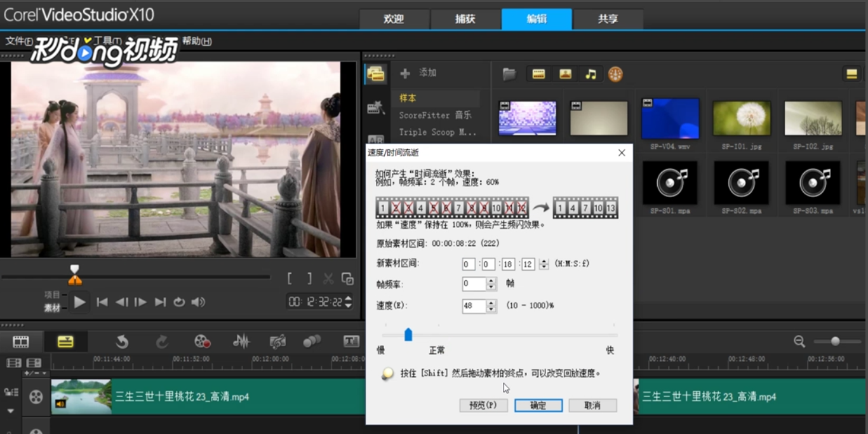Click the round orange library sort icon
This screenshot has width=868, height=434.
(x=615, y=74)
